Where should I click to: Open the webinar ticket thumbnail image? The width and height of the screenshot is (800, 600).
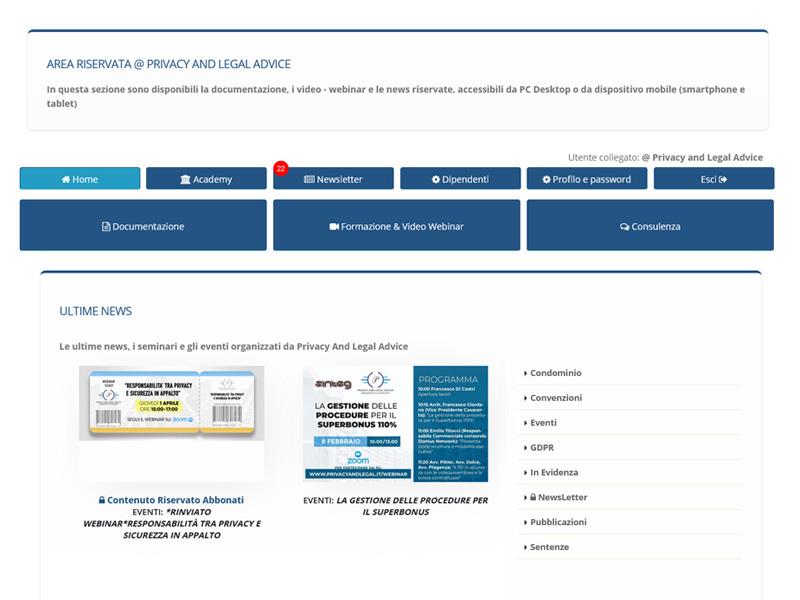171,403
